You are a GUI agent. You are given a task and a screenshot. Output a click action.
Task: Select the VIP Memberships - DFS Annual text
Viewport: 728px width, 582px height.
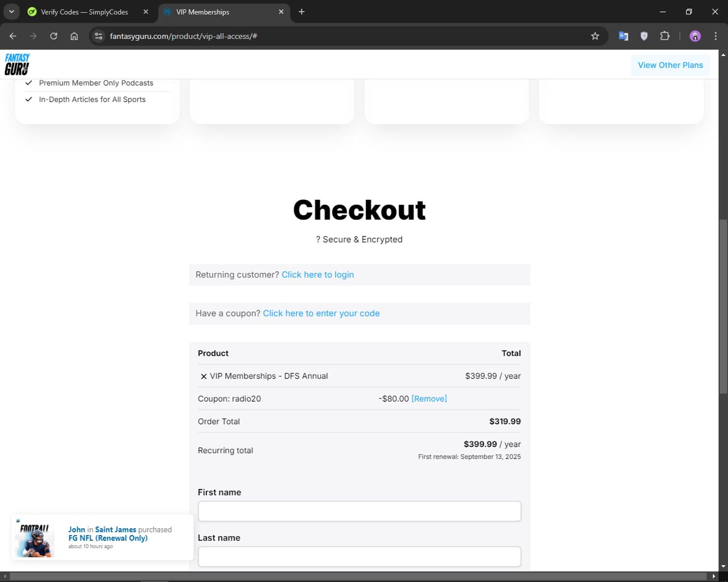click(x=269, y=376)
